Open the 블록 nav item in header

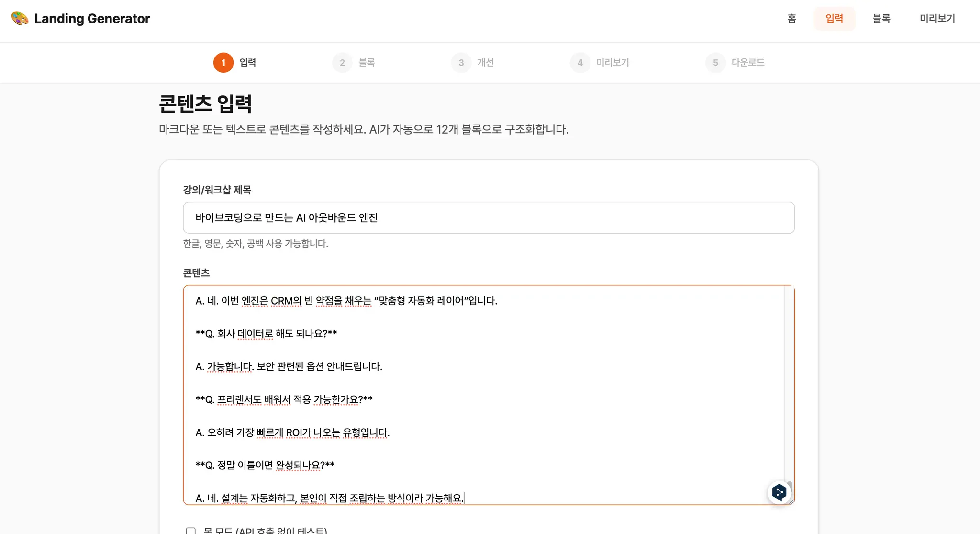(881, 18)
